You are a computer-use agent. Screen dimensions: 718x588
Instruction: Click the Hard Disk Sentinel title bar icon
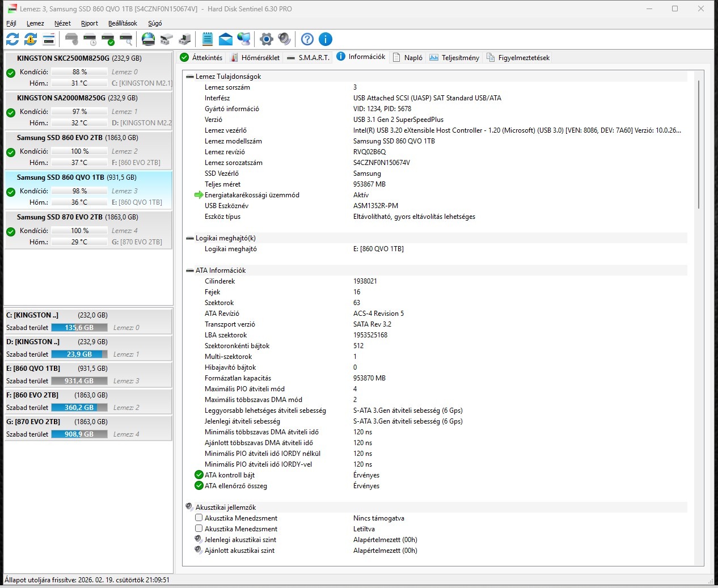[11, 9]
